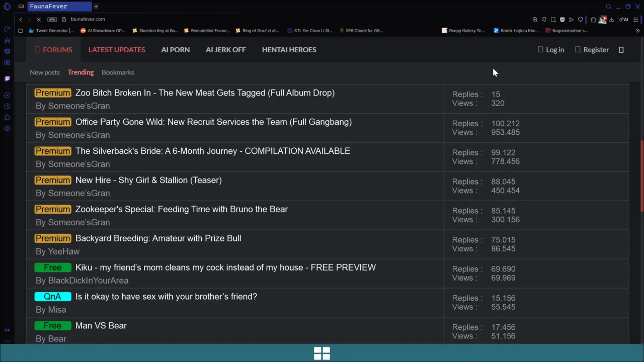This screenshot has height=362, width=644.
Task: Toggle the VPN badge in the address bar
Action: [52, 20]
